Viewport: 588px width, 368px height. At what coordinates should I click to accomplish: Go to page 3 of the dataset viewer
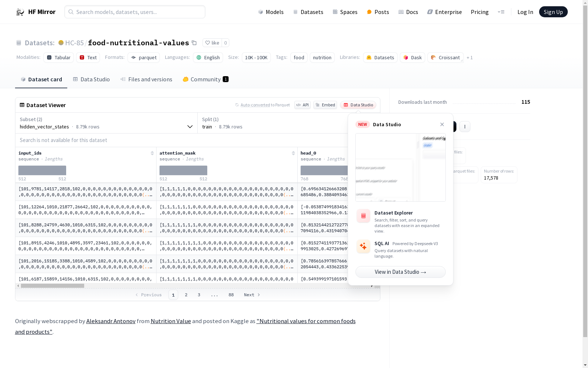click(199, 295)
